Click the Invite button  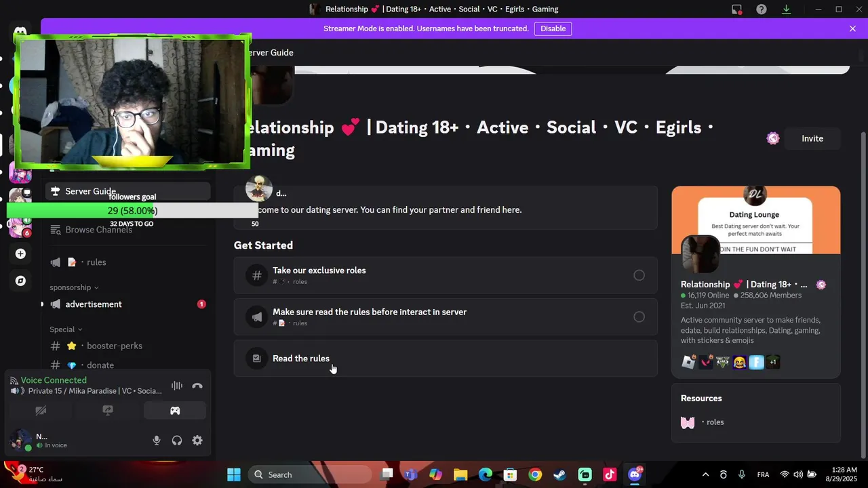tap(812, 138)
